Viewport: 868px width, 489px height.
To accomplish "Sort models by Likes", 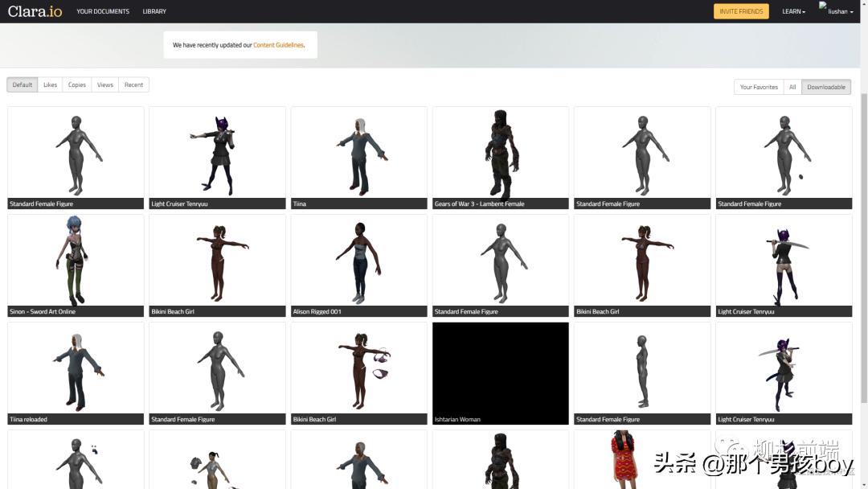I will [x=50, y=84].
